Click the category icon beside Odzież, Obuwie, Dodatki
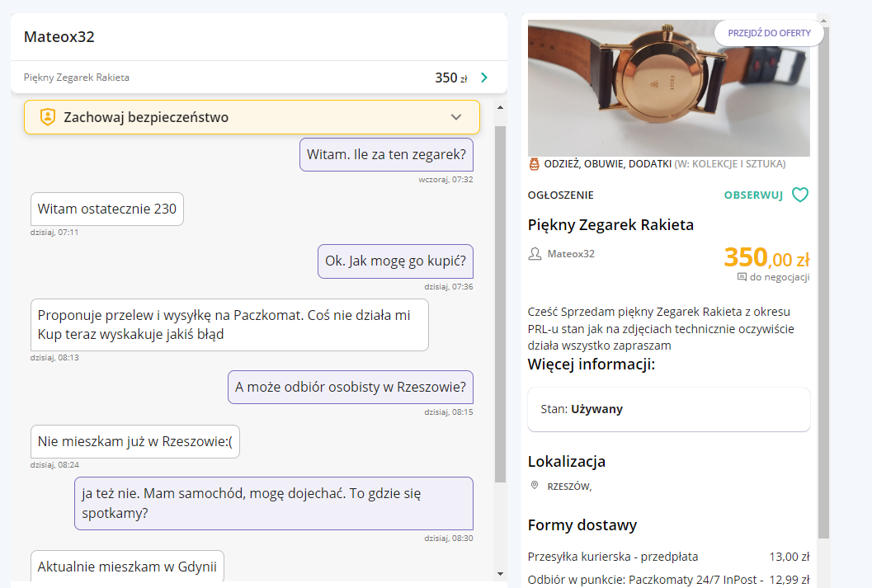Viewport: 872px width, 588px height. (x=534, y=164)
